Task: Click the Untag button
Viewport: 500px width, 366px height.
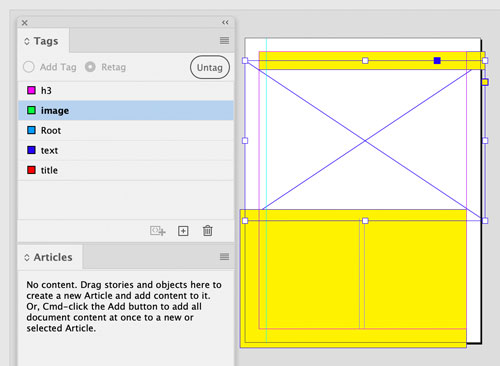Action: [x=210, y=67]
